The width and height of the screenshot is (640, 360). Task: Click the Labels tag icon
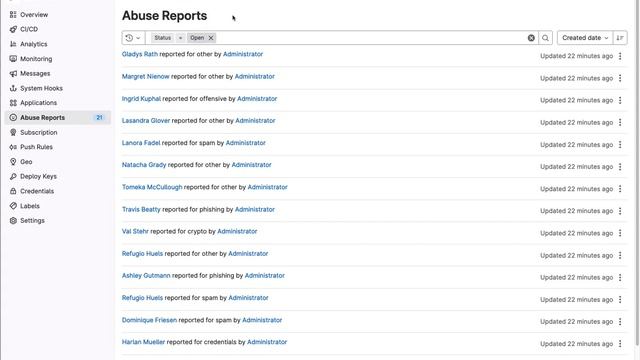tap(13, 206)
